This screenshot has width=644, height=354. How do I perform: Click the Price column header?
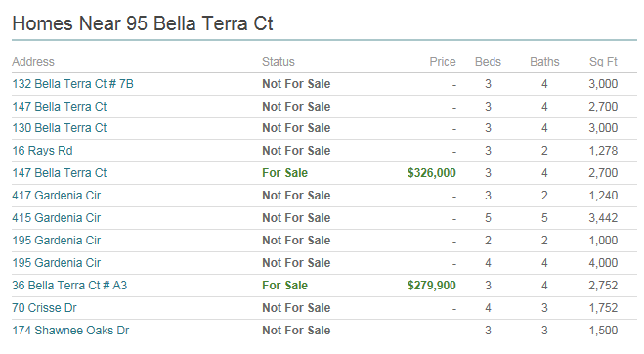coord(443,62)
